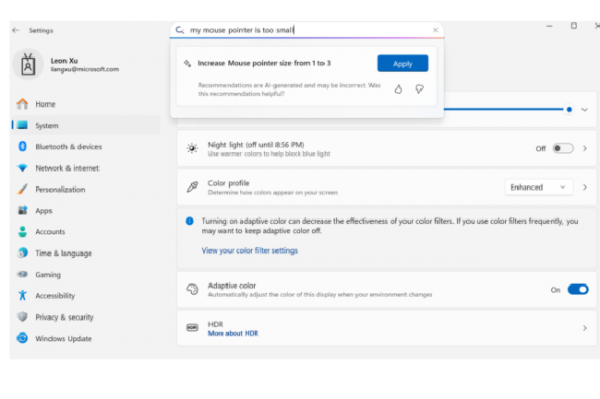This screenshot has height=399, width=600.
Task: Click into the Settings search field
Action: [307, 30]
